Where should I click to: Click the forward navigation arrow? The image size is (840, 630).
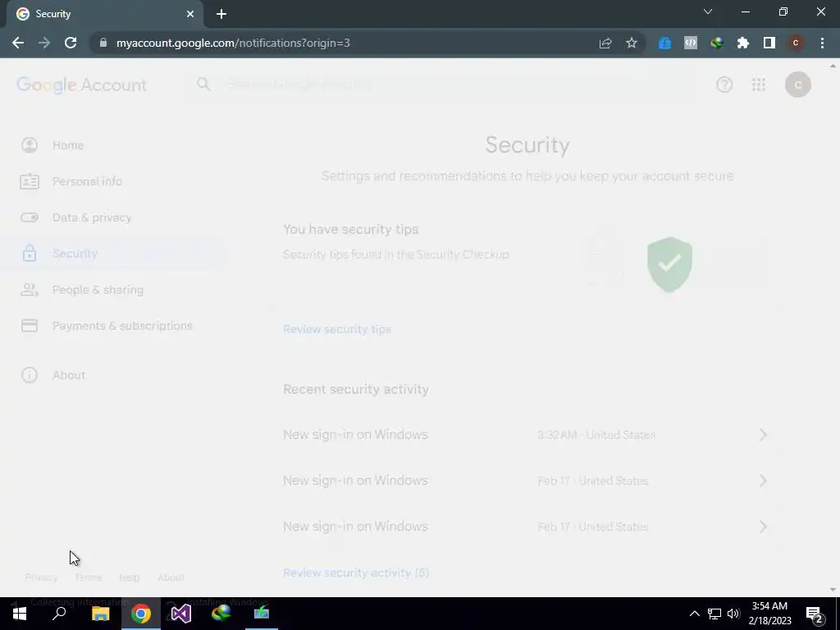pos(44,43)
